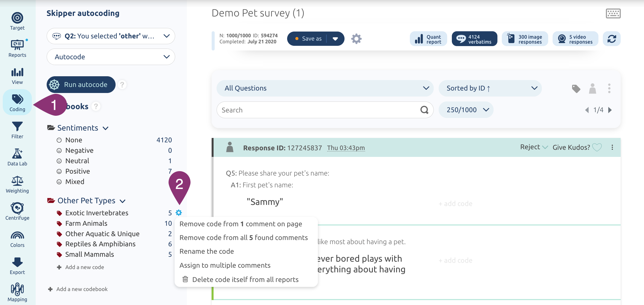Open the Weighting tool
644x305 pixels.
click(x=17, y=185)
